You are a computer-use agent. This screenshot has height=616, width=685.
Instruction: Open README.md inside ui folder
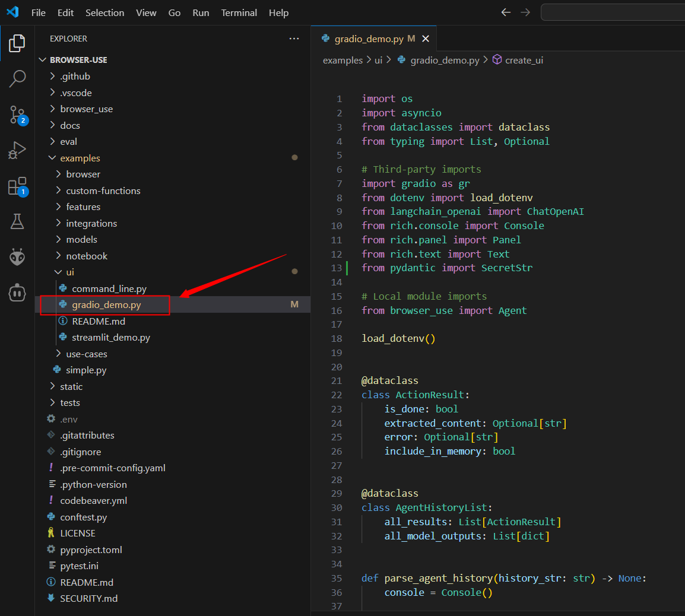pyautogui.click(x=173, y=321)
